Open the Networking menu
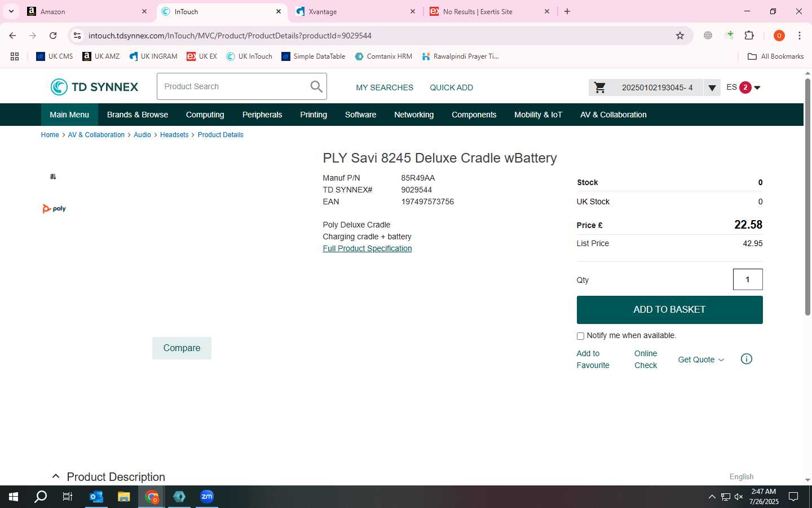812x508 pixels. pos(414,115)
